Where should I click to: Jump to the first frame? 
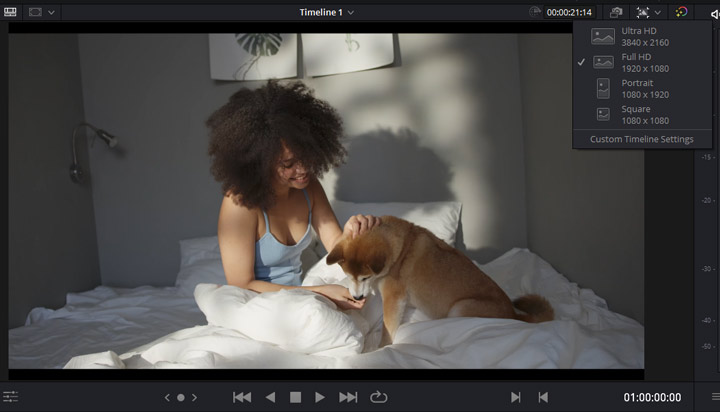coord(242,397)
